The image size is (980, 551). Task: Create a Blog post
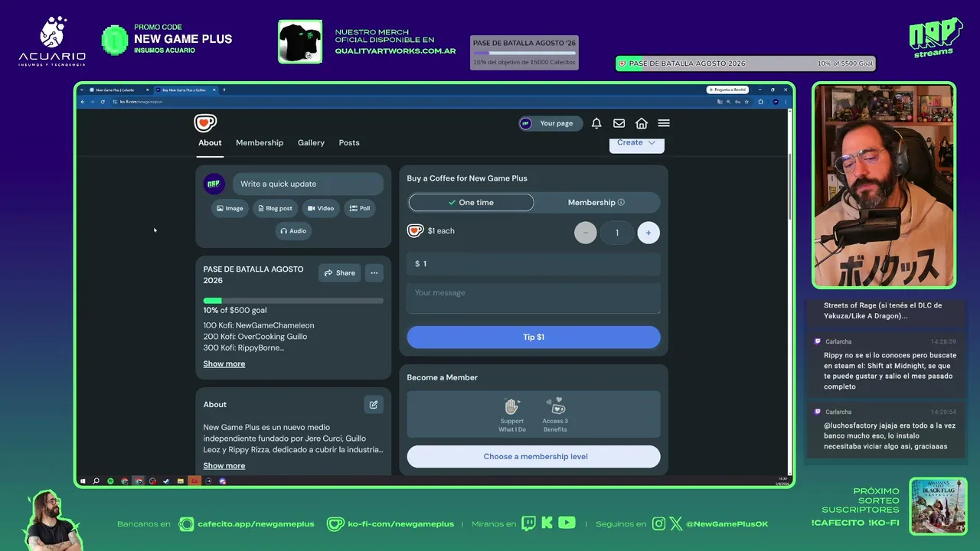[x=275, y=208]
